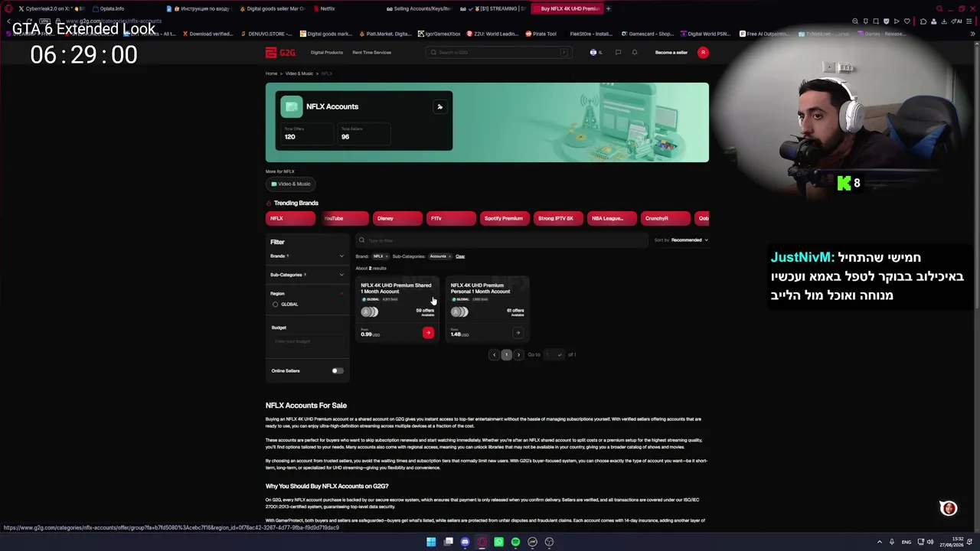Open the Pirate Tool bookmark
Viewport: 980px width, 551px height.
tap(541, 34)
